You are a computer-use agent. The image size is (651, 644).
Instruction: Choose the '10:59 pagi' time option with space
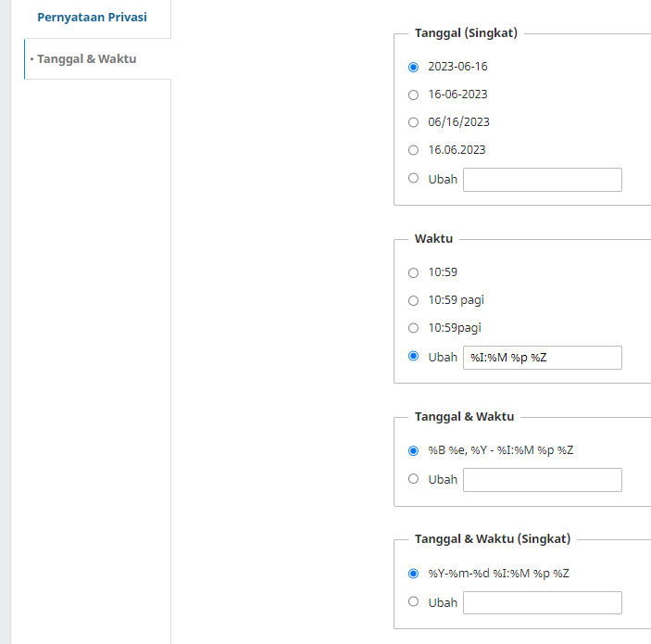coord(413,300)
